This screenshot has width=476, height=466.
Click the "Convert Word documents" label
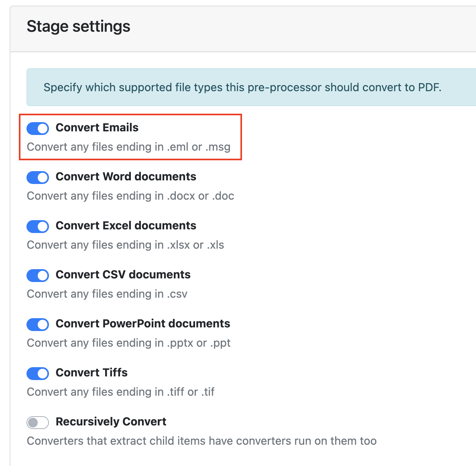pos(126,177)
